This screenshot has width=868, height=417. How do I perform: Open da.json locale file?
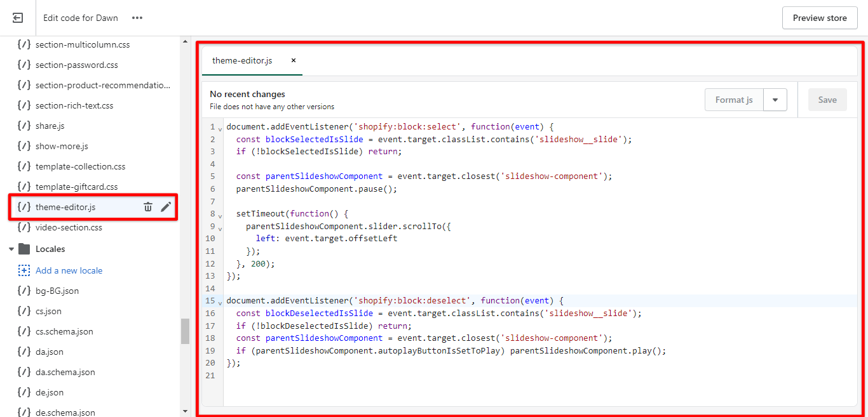50,352
